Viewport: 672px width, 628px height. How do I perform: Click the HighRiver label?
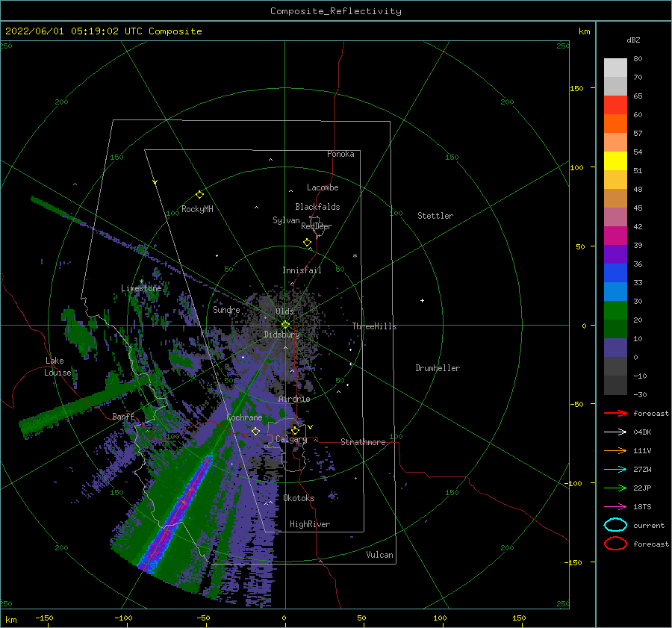pyautogui.click(x=310, y=524)
